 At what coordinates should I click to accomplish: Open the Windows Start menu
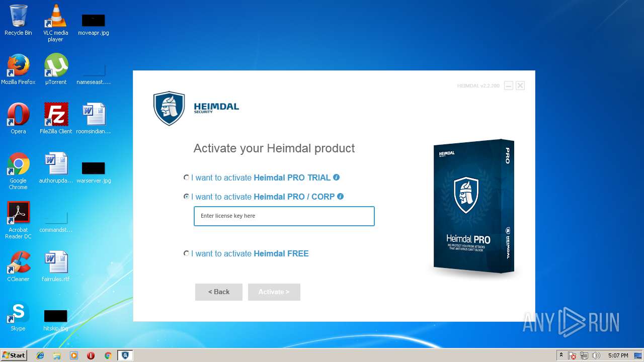coord(14,355)
